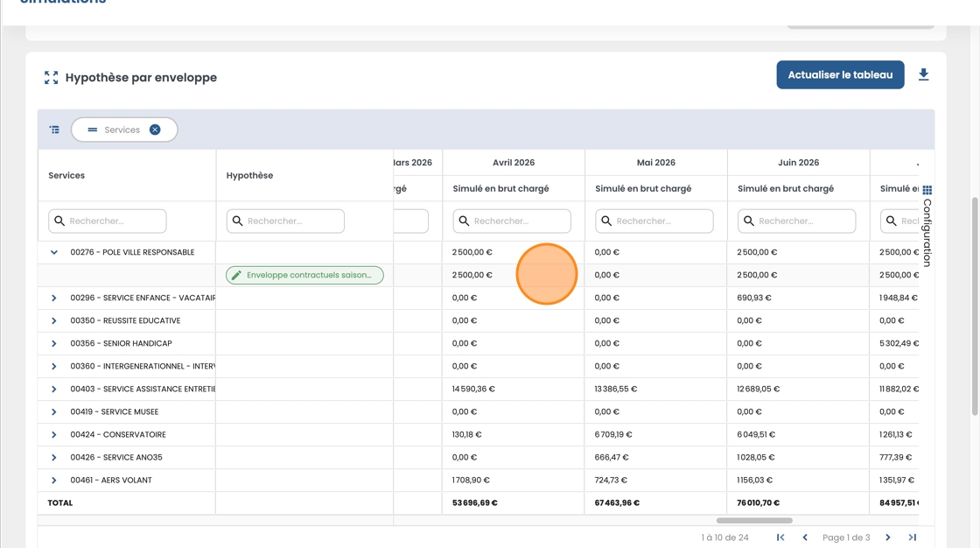Go to the next page of results
The width and height of the screenshot is (980, 548).
point(888,537)
